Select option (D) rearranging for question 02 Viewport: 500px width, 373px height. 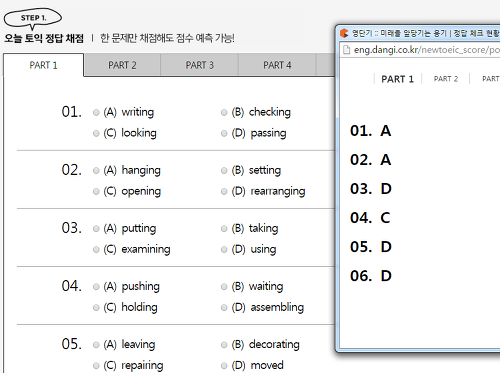click(x=224, y=192)
